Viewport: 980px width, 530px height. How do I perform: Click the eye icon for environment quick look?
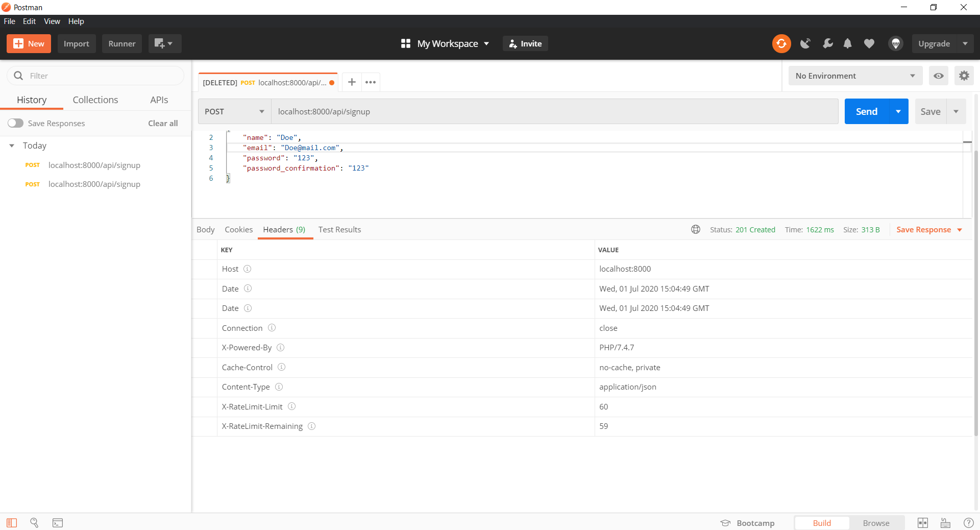[938, 76]
